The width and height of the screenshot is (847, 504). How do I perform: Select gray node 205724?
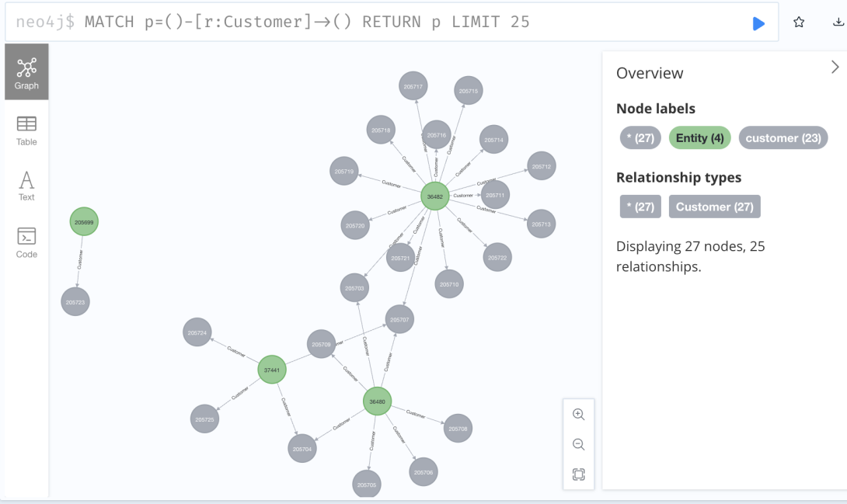click(x=197, y=332)
